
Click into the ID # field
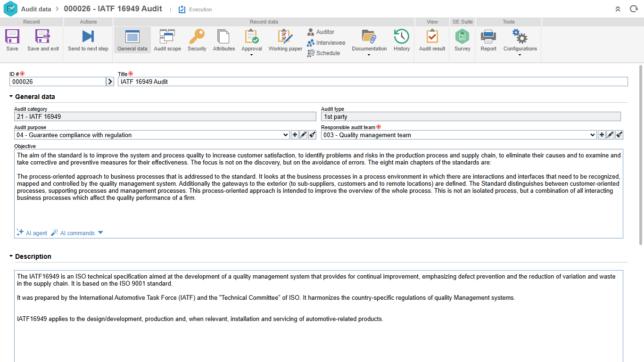pos(58,82)
